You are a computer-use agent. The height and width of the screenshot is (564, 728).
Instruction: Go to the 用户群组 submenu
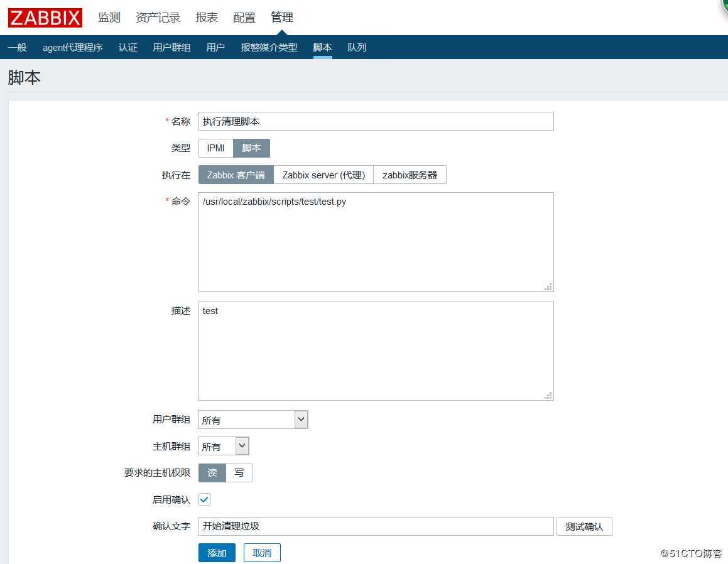pos(171,47)
